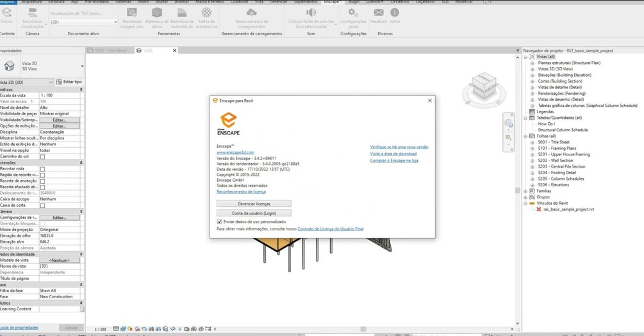Click the detail level icon in view control bar
This screenshot has width=644, height=336.
(x=116, y=328)
